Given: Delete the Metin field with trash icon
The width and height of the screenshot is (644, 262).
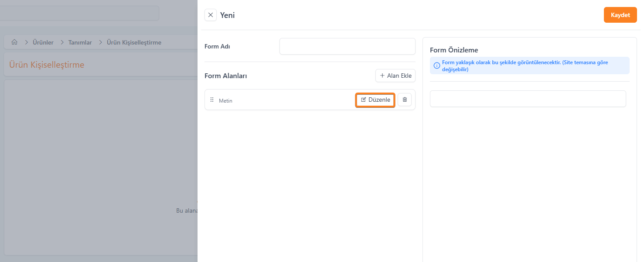Looking at the screenshot, I should (x=405, y=100).
